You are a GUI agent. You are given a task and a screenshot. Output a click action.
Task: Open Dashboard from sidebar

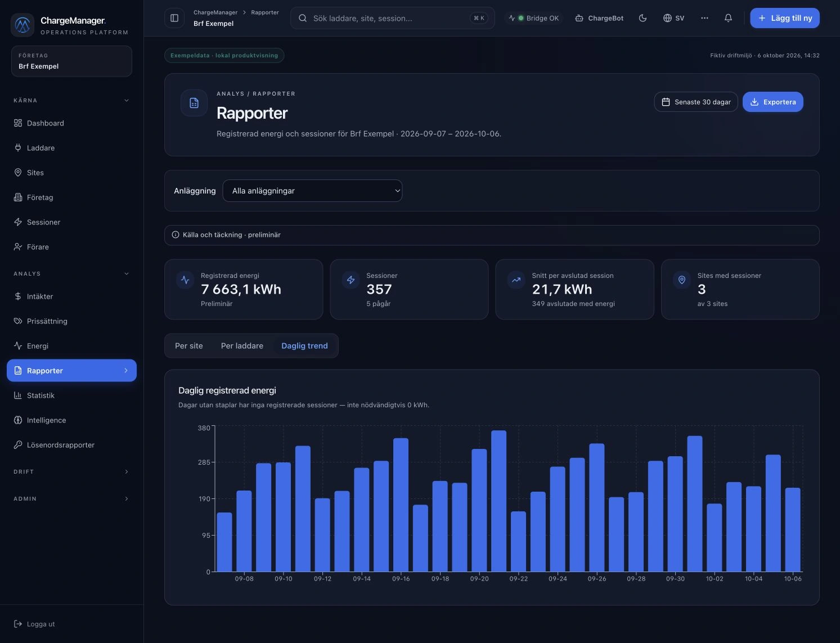click(x=71, y=123)
